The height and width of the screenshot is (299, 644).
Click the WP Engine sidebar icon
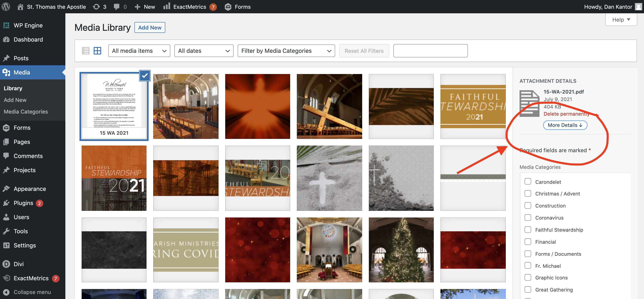point(6,26)
